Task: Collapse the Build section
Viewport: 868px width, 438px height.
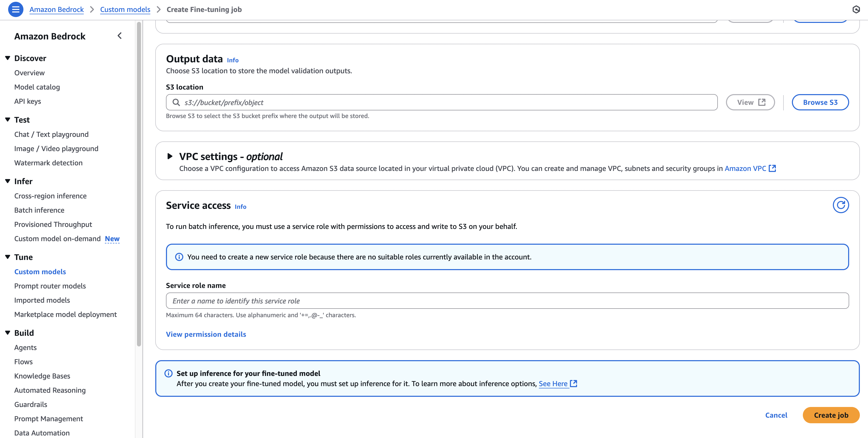Action: (x=8, y=333)
